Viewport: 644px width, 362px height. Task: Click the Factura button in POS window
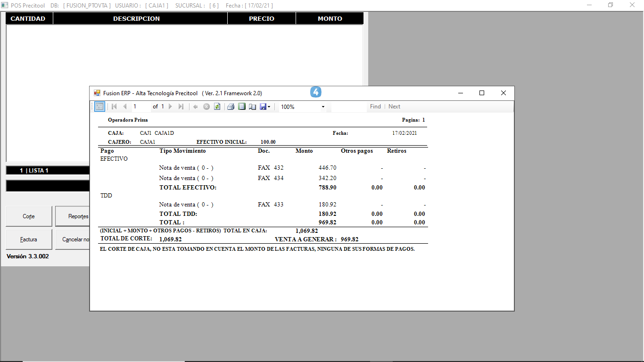click(29, 239)
